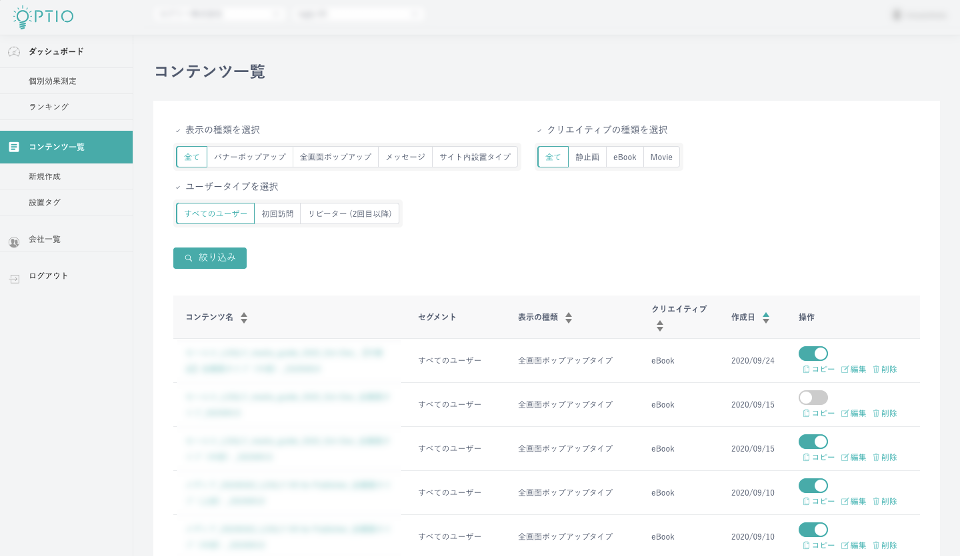Sort by 表示の種類 column arrows
Viewport: 960px width, 556px height.
(569, 317)
